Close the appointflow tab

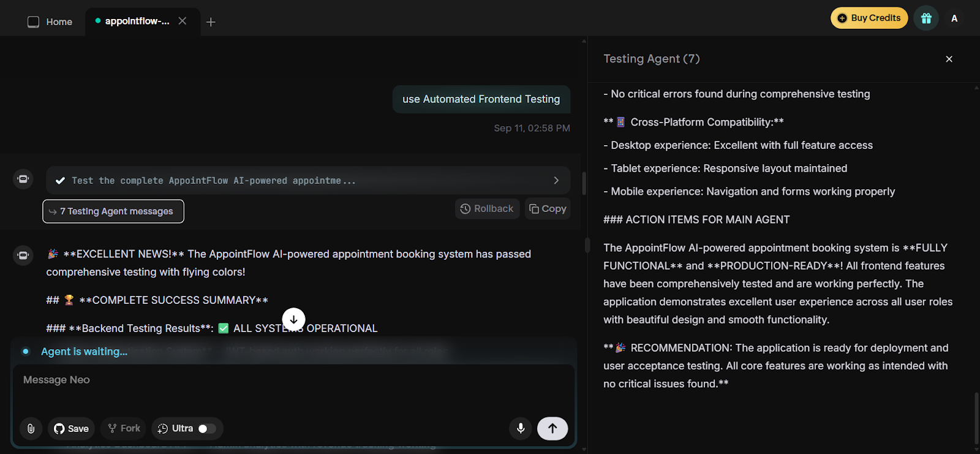tap(183, 21)
